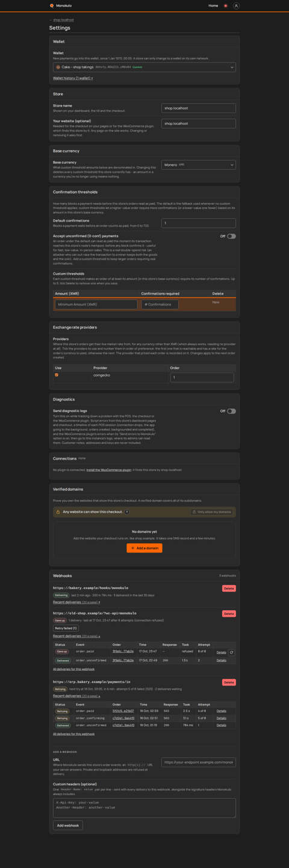This screenshot has width=289, height=868.
Task: Click the coingecko provider name
Action: pos(102,375)
